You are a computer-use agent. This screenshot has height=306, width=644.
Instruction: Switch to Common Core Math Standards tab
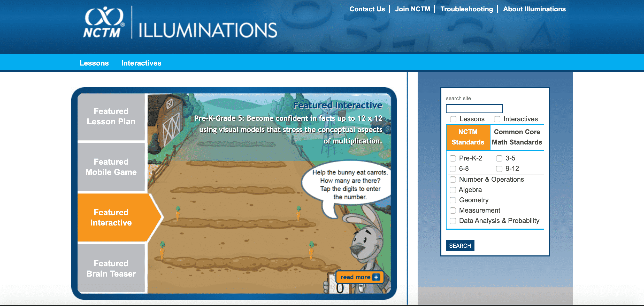click(517, 137)
